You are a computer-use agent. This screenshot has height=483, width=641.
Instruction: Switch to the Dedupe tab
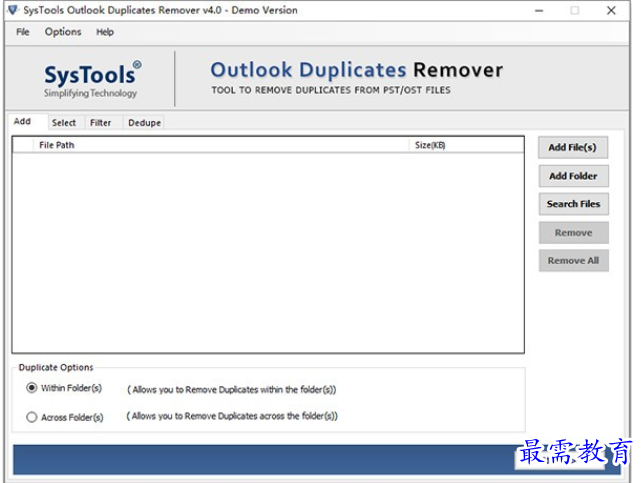pos(144,123)
